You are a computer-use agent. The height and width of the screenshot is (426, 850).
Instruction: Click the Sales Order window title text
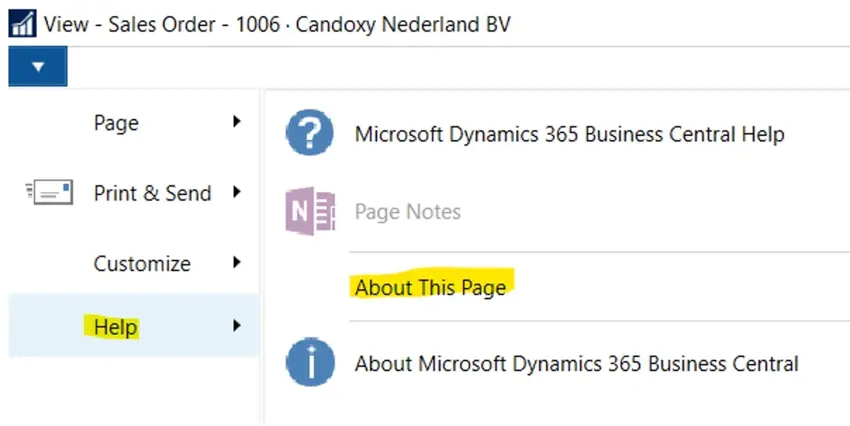point(279,23)
